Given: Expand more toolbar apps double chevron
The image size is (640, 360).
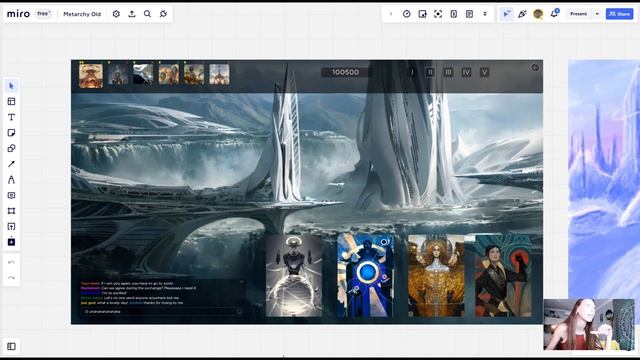Looking at the screenshot, I should [485, 14].
